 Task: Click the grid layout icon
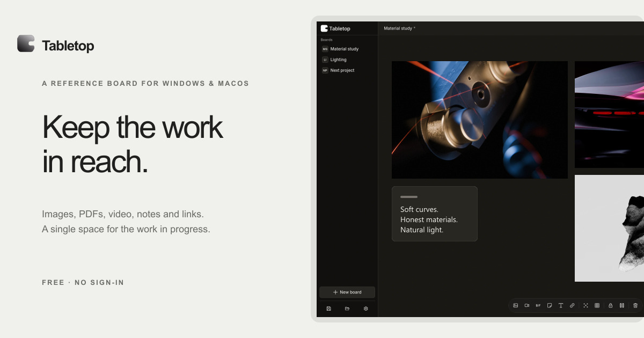coord(597,305)
